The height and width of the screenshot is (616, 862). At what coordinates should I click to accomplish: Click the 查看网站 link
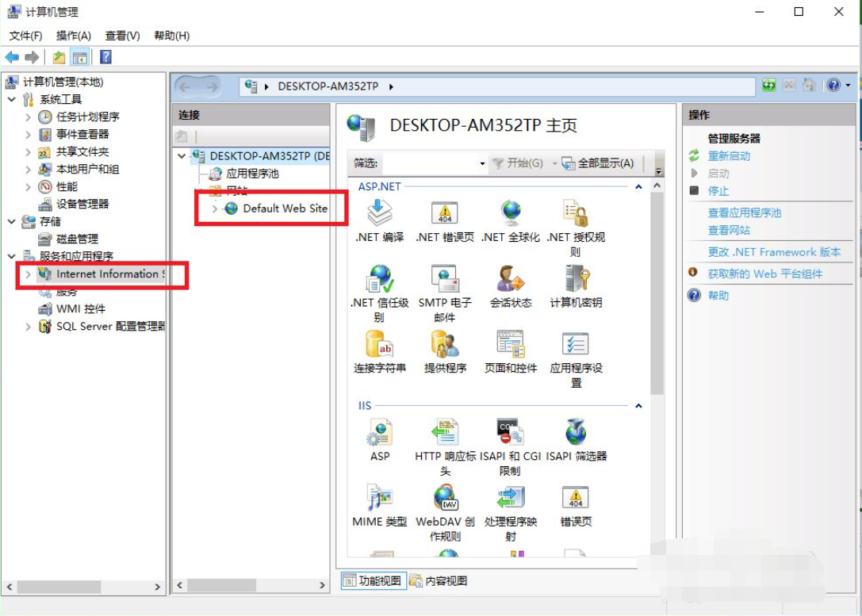pos(729,230)
